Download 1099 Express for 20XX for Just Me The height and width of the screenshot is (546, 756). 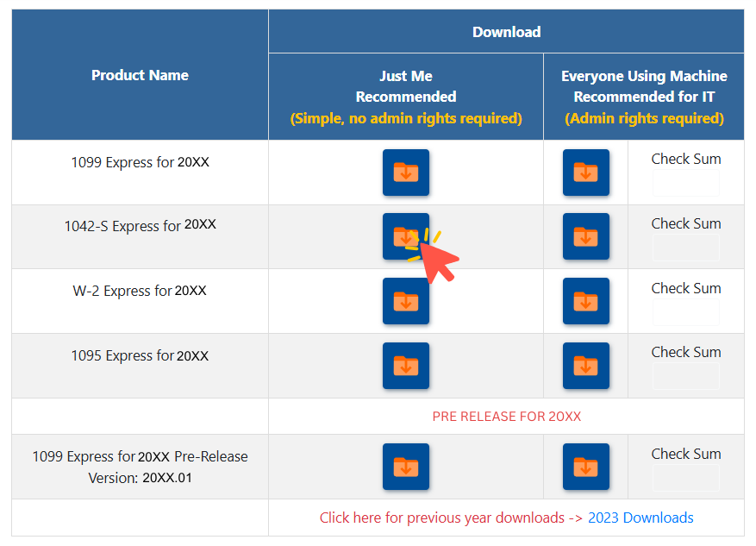[x=405, y=173]
